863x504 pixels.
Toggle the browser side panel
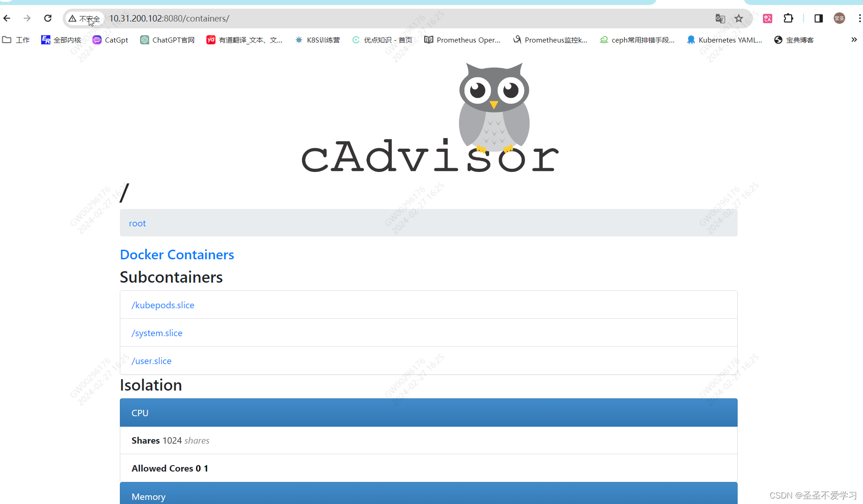(x=819, y=19)
